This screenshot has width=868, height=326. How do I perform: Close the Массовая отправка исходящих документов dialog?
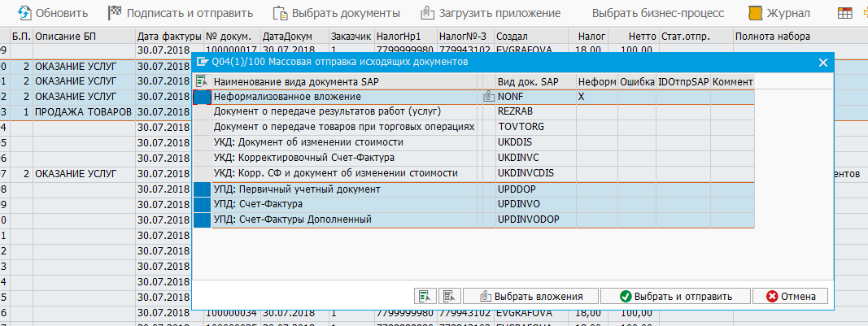pyautogui.click(x=823, y=62)
